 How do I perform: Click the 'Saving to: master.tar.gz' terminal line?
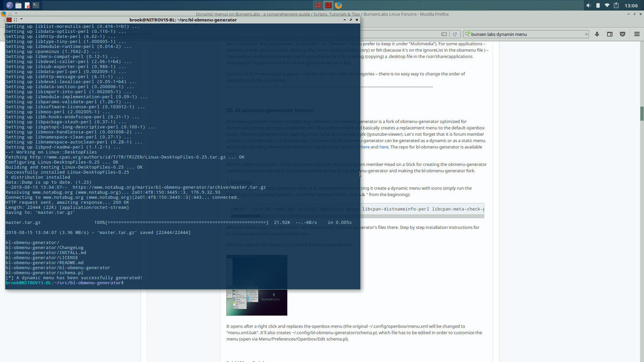coord(40,212)
